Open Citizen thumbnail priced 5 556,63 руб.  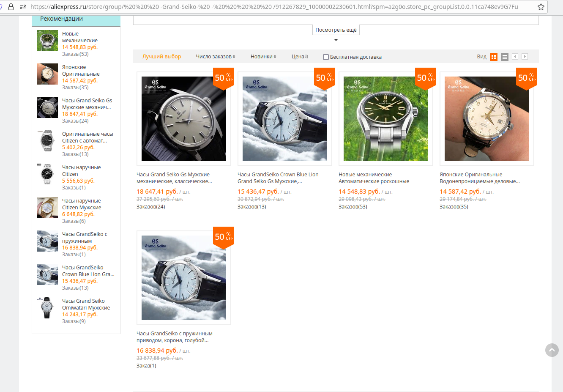47,174
